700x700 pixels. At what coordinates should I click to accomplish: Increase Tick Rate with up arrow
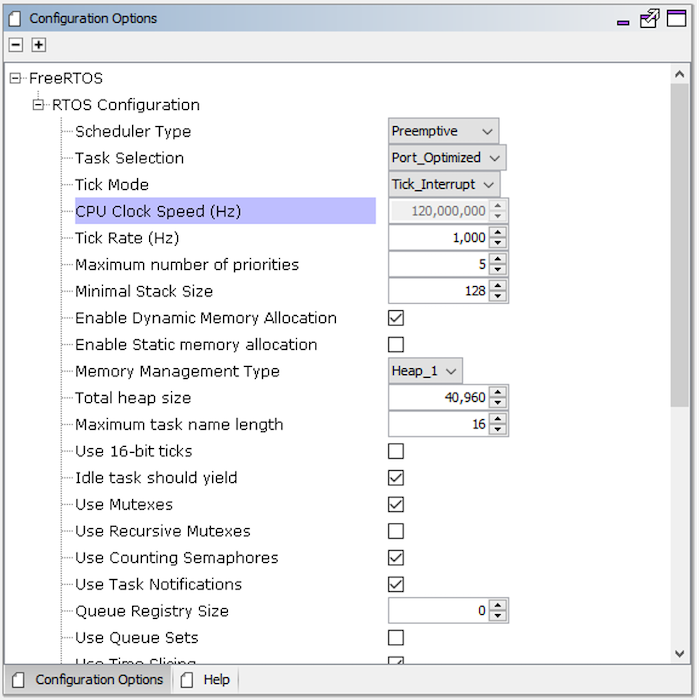[497, 232]
